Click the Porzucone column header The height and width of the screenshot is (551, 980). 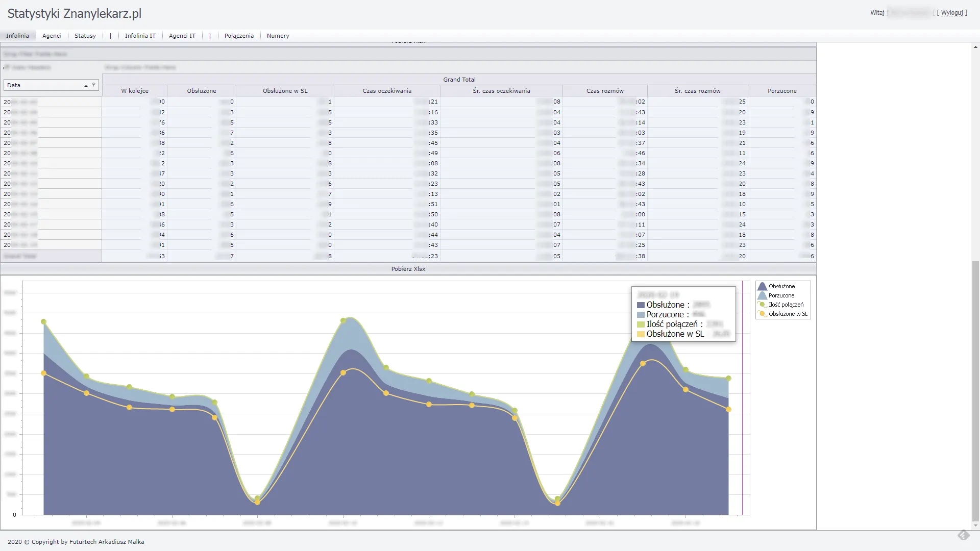pyautogui.click(x=781, y=91)
